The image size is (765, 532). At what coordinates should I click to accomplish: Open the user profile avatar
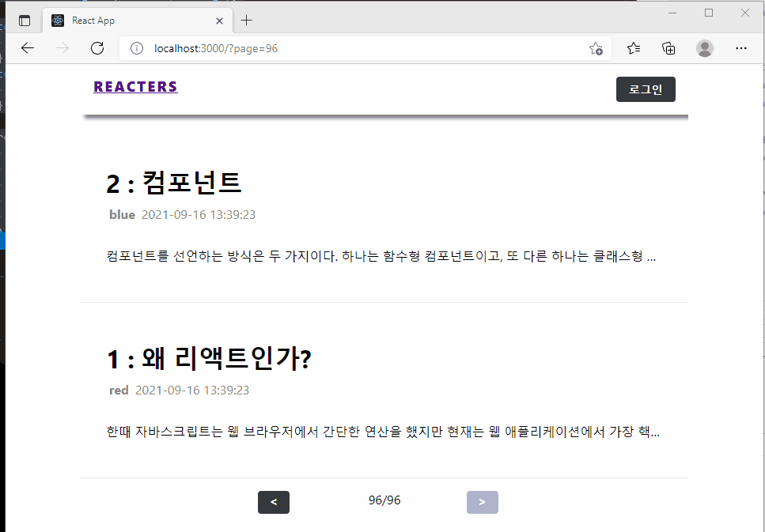click(705, 47)
